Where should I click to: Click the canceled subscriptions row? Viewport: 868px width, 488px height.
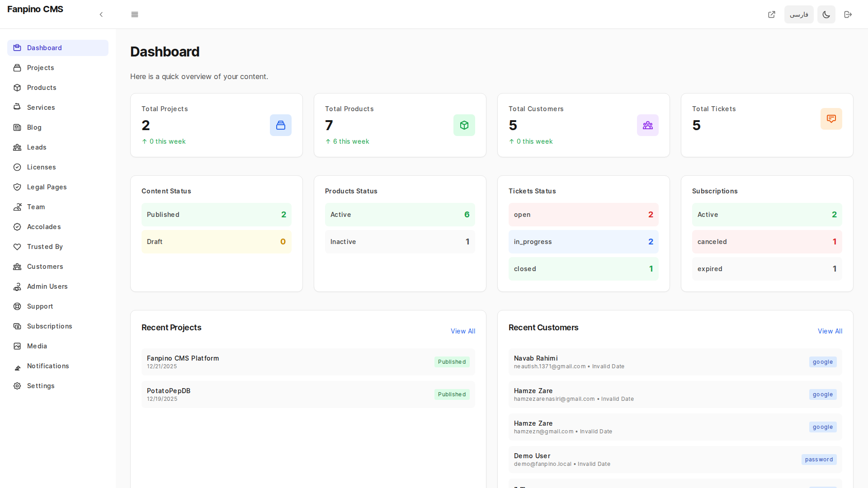767,242
